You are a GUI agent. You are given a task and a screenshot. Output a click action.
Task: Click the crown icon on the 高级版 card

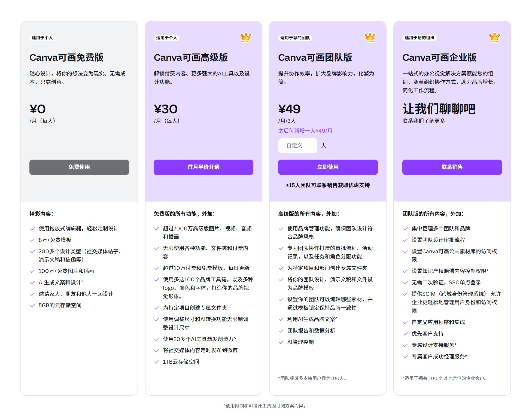coord(246,38)
